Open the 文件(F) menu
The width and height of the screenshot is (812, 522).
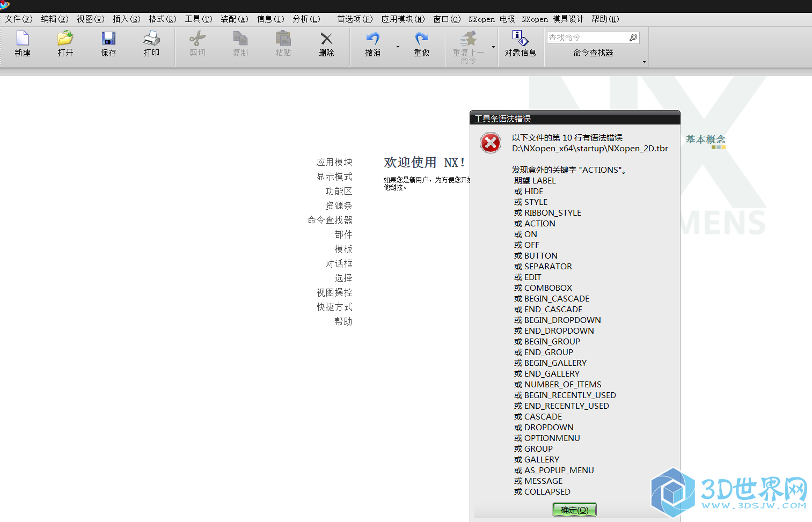pyautogui.click(x=19, y=19)
